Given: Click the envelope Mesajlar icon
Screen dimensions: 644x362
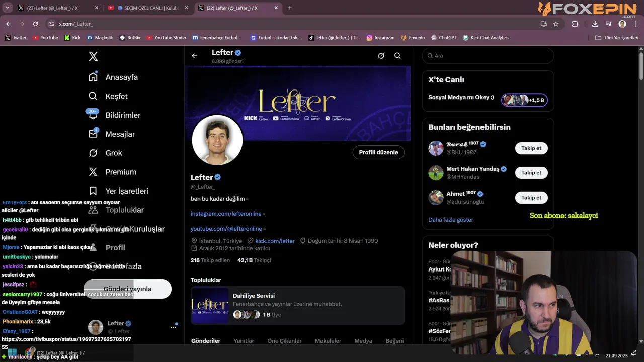Looking at the screenshot, I should pos(93,134).
